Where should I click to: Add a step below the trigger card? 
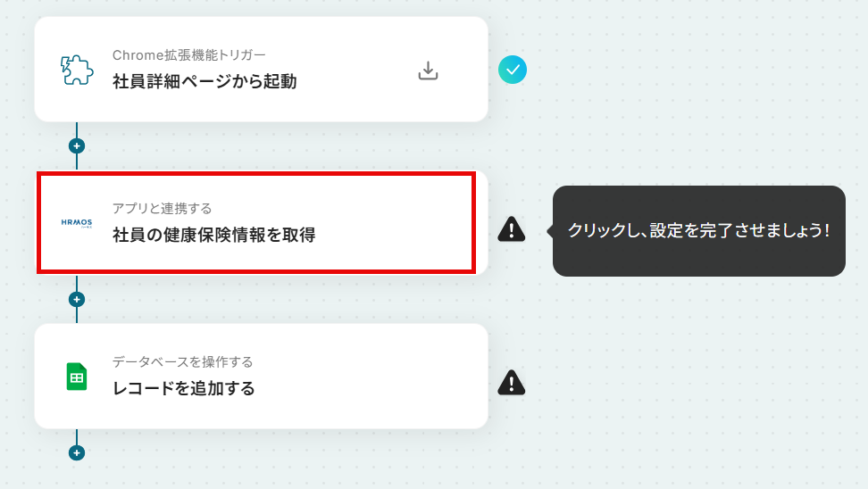pyautogui.click(x=77, y=146)
